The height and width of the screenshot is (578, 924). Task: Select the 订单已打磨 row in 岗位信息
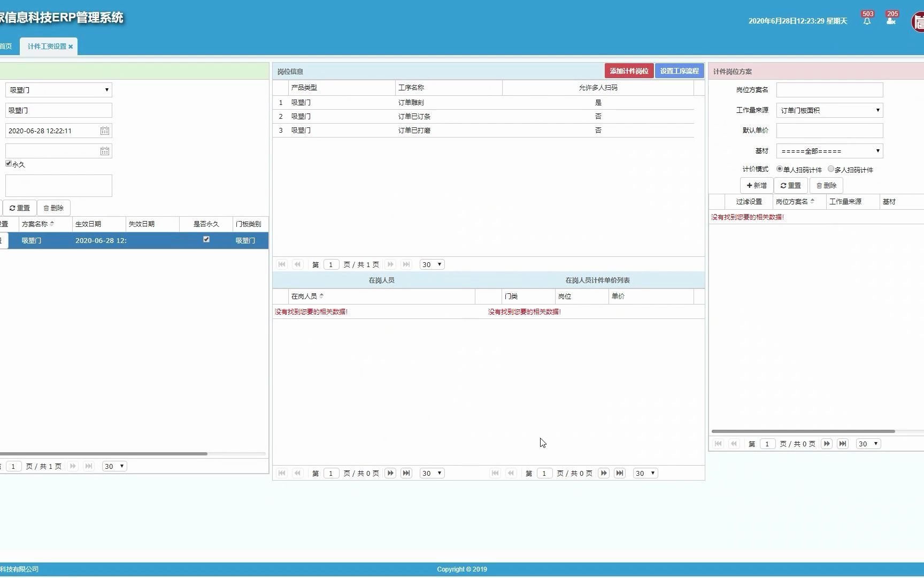coord(483,131)
